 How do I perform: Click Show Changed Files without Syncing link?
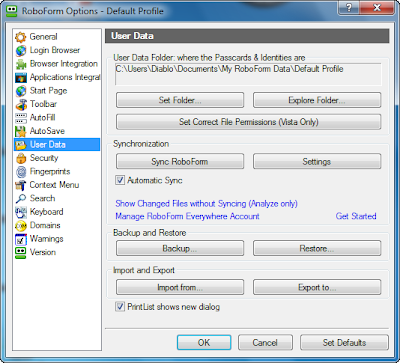coord(206,203)
